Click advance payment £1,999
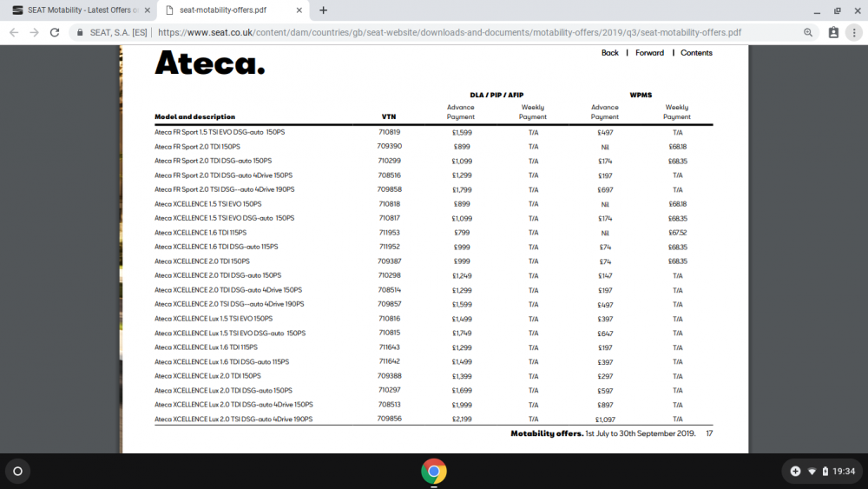Viewport: 868px width, 489px height. click(462, 405)
